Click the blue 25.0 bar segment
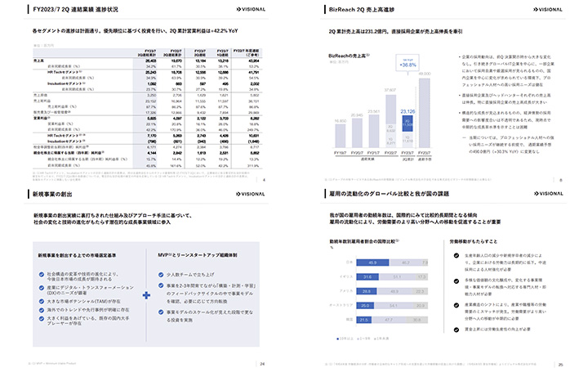This screenshot has width=588, height=368. click(365, 306)
